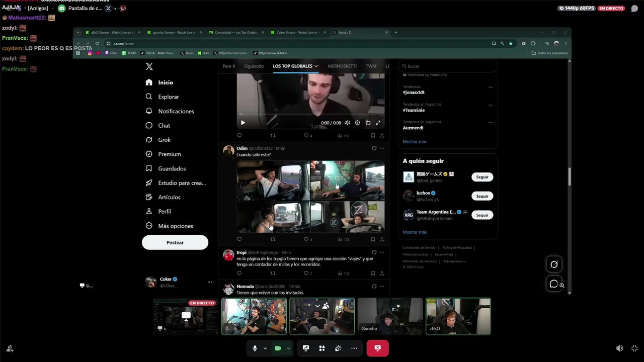The width and height of the screenshot is (644, 362).
Task: Bookmark tropi's tweet
Action: tap(373, 274)
